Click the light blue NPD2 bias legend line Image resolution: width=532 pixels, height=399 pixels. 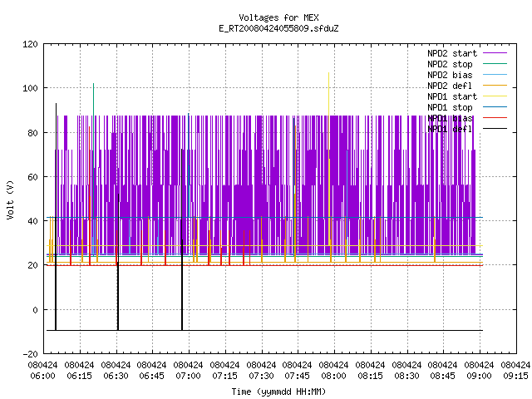click(495, 75)
